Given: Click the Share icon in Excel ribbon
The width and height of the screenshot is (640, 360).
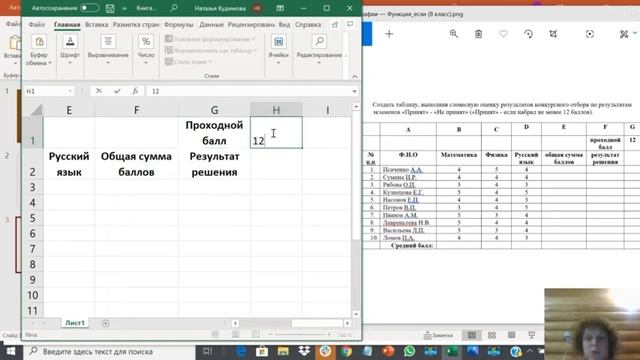Looking at the screenshot, I should pos(335,24).
